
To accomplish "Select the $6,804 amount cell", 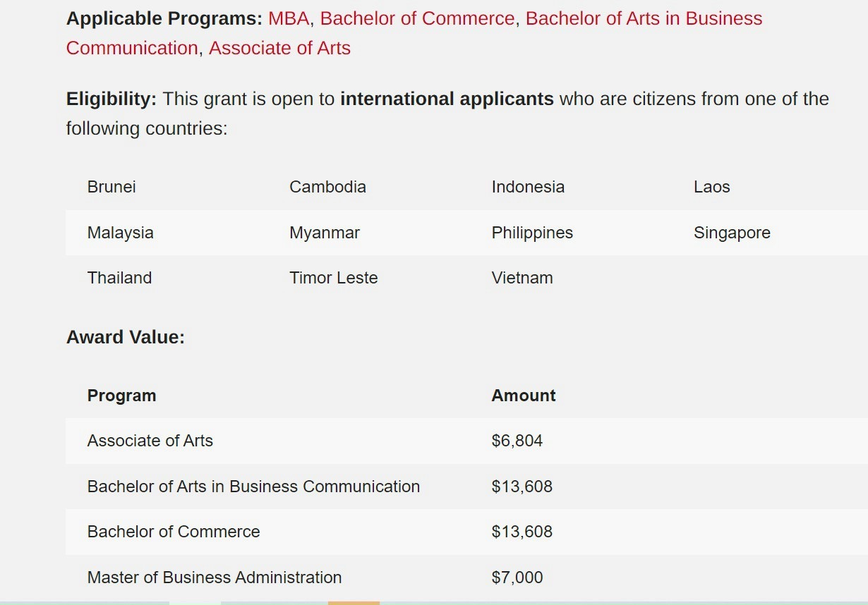I will tap(517, 441).
